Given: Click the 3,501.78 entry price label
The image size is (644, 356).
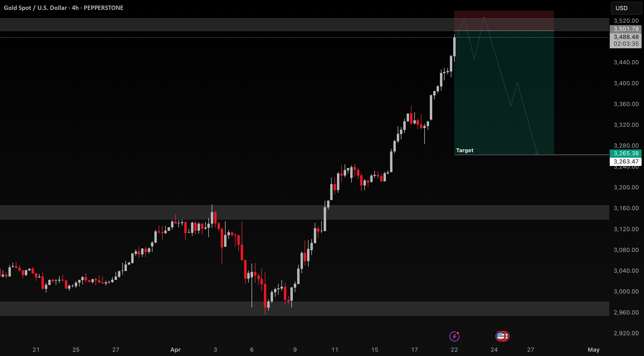Looking at the screenshot, I should 626,29.
